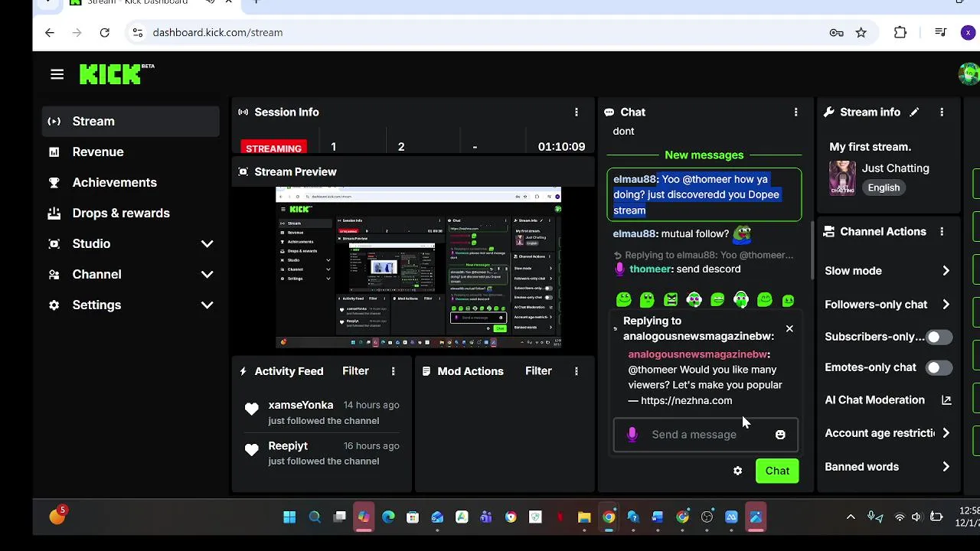Click analogousnewsmagazinebw pink username
Image resolution: width=980 pixels, height=551 pixels.
[x=697, y=354]
